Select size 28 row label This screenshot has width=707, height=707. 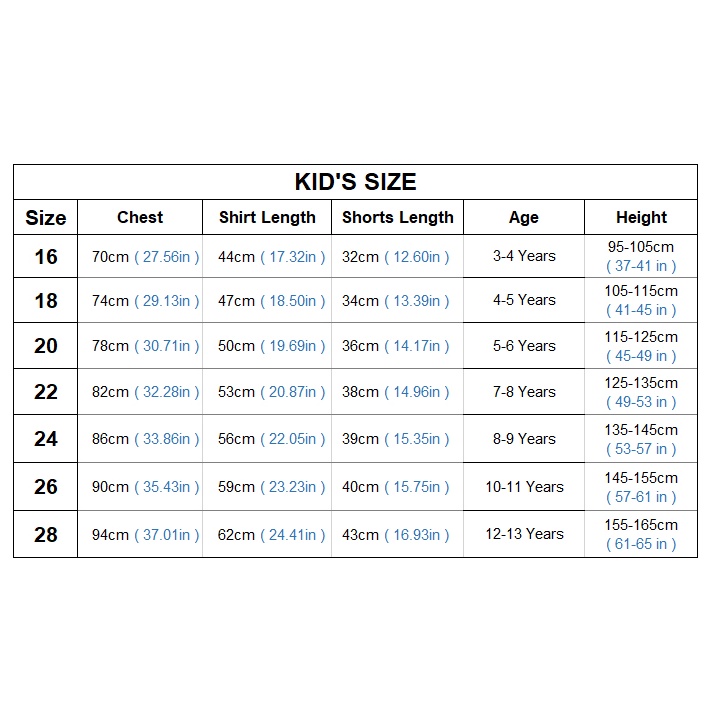click(x=46, y=535)
